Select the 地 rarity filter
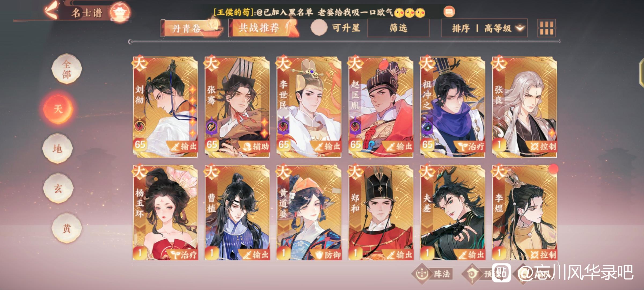Image resolution: width=644 pixels, height=290 pixels. [57, 148]
